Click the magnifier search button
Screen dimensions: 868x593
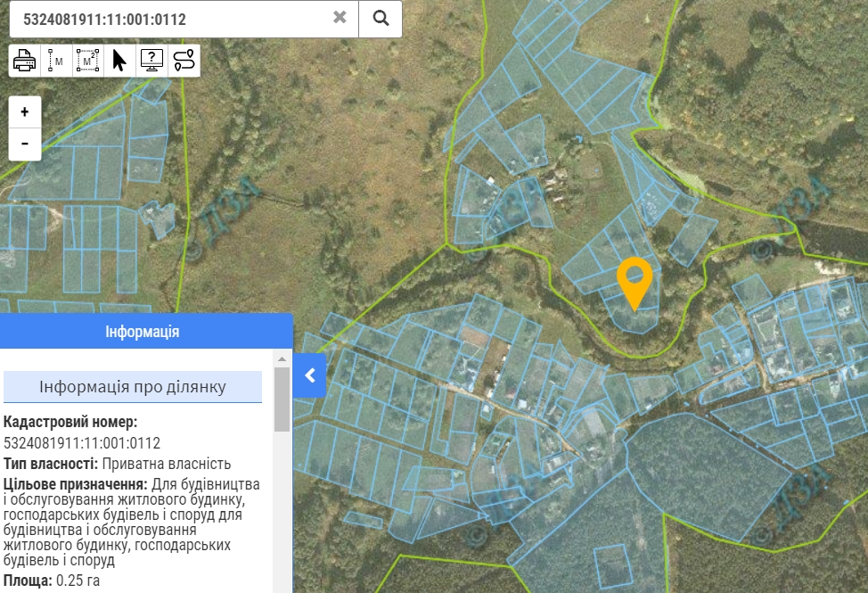381,19
